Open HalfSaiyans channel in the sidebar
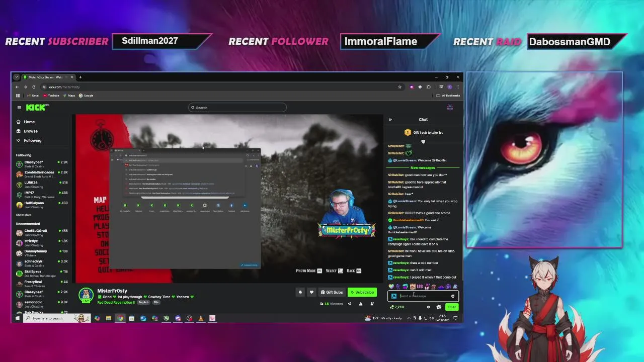 tap(42, 205)
